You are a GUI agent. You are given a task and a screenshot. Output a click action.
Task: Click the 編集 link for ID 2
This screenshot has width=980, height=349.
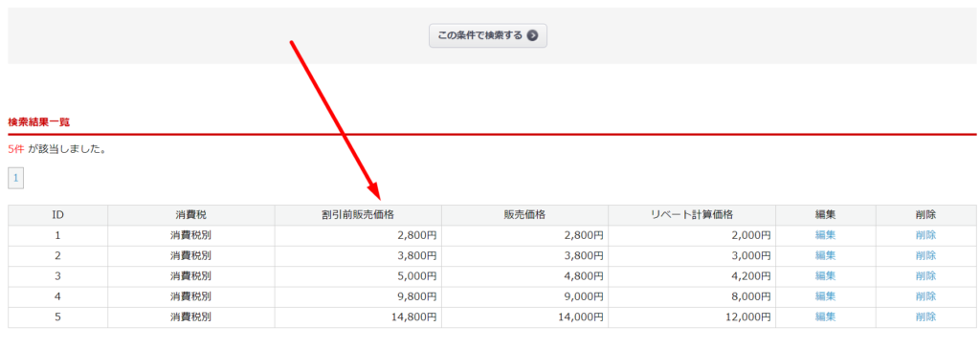click(x=825, y=255)
